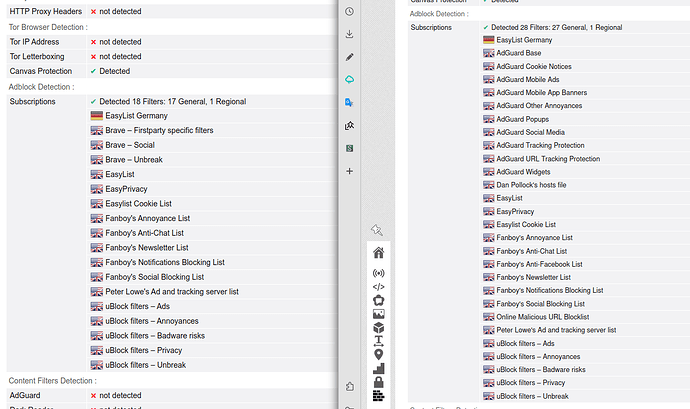The width and height of the screenshot is (690, 409).
Task: Open the padlock nav icon
Action: [x=378, y=382]
